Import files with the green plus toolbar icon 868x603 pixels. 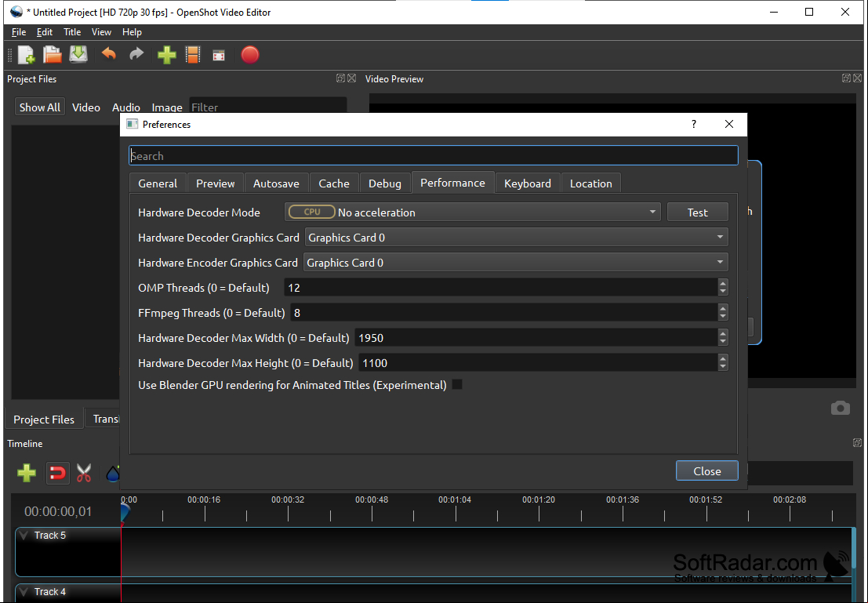tap(167, 55)
